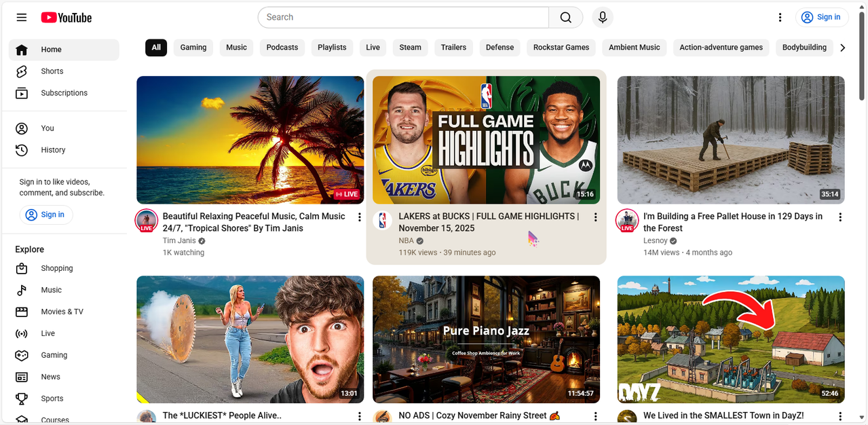Select the Rockstar Games filter chip
Image resolution: width=868 pixels, height=425 pixels.
[x=561, y=48]
